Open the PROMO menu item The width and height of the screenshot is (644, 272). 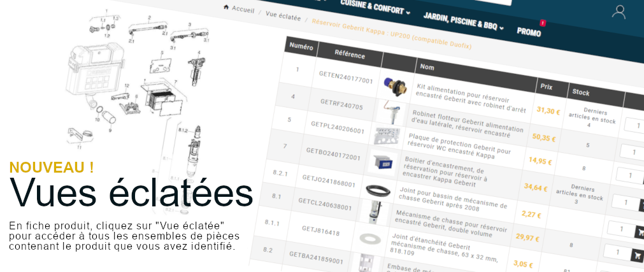[529, 31]
